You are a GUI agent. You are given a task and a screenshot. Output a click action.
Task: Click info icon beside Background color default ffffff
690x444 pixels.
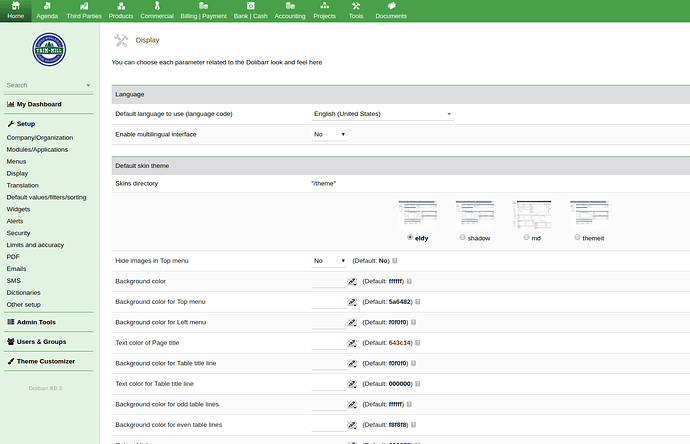(409, 281)
